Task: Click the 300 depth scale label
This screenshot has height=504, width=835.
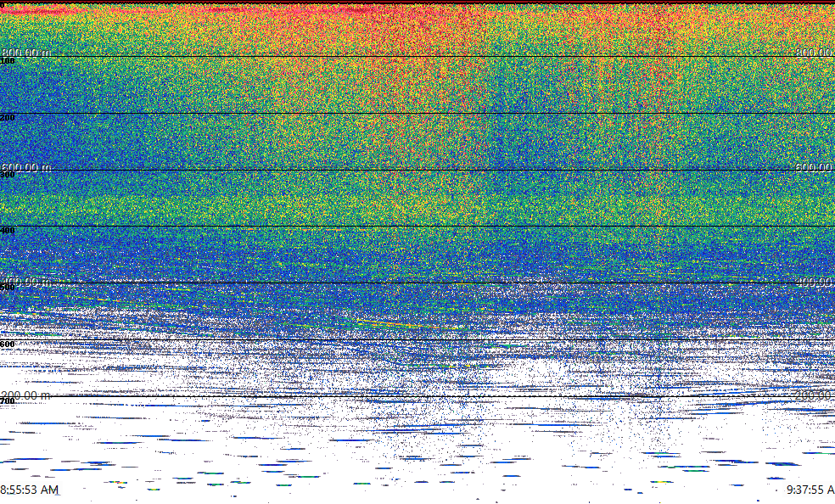Action: click(8, 175)
